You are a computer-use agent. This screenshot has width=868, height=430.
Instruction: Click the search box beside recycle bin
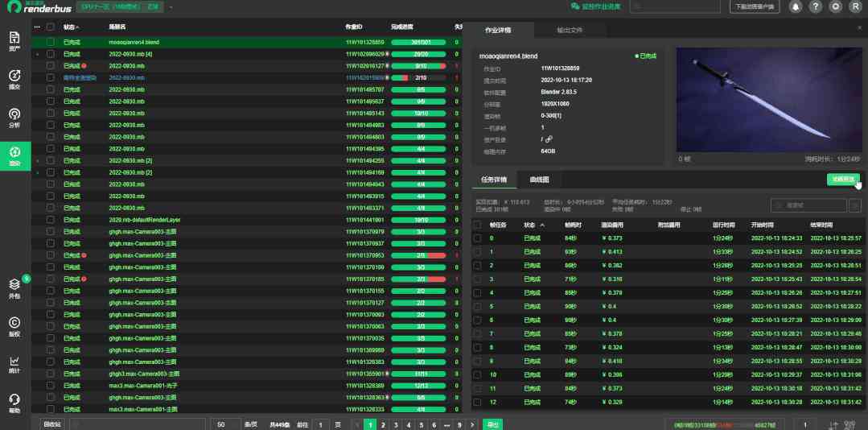tap(138, 424)
